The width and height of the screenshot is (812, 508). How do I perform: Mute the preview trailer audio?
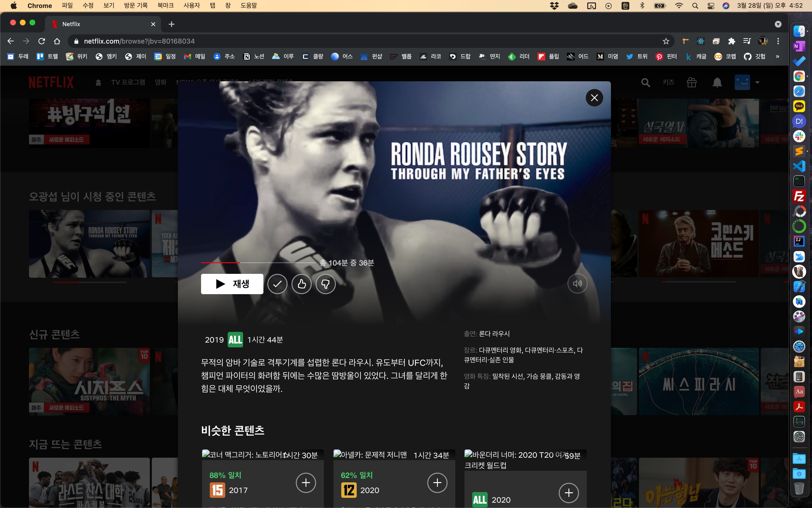577,284
